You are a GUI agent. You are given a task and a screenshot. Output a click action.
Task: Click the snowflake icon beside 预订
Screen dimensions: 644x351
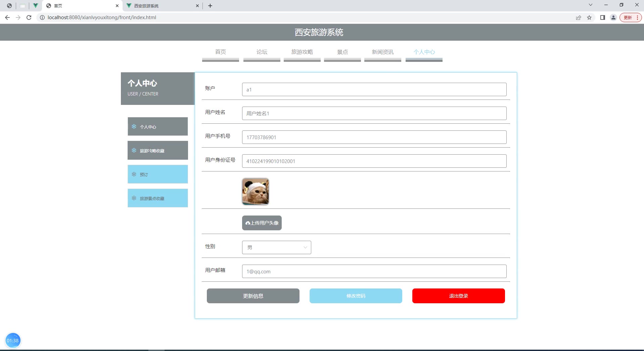coord(134,174)
